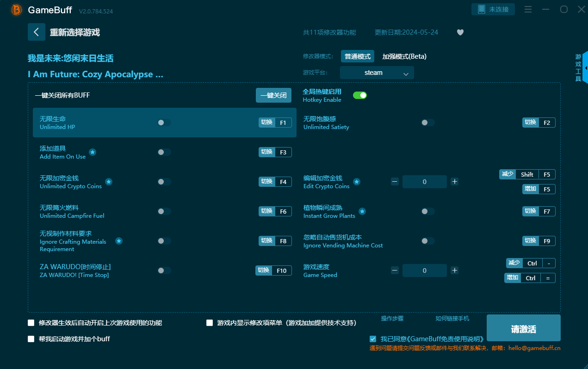Uncheck the GameBuff disclaimer agreement checkbox
This screenshot has width=588, height=369.
tap(373, 339)
